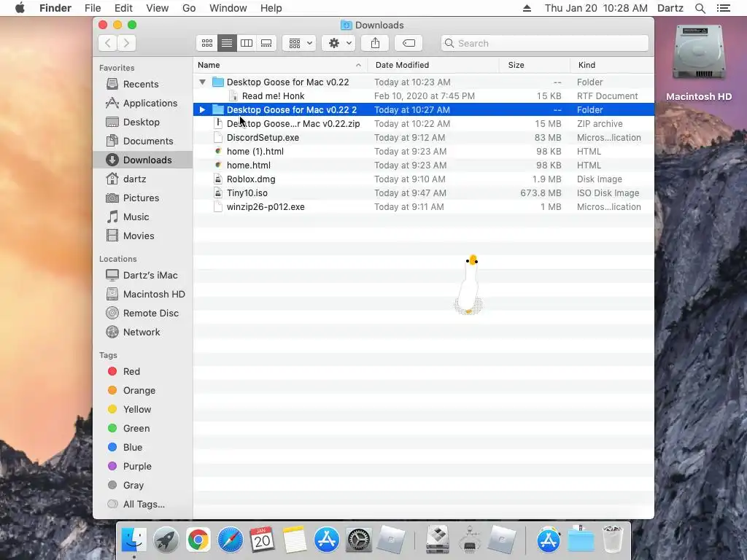Select DiscordSetup.exe file
Viewport: 747px width, 560px height.
(424, 137)
